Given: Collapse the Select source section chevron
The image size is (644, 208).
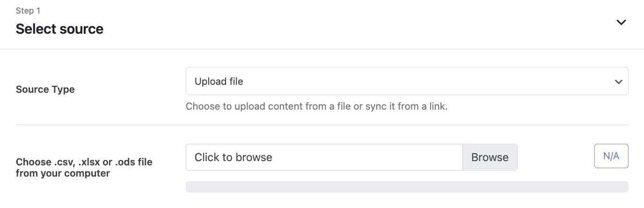Looking at the screenshot, I should pos(621,22).
